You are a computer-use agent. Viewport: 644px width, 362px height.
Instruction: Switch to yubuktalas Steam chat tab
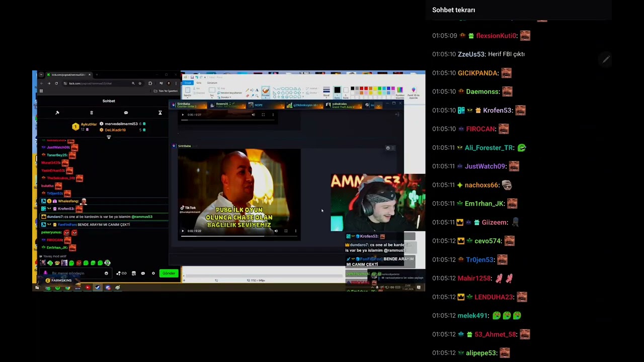344,105
